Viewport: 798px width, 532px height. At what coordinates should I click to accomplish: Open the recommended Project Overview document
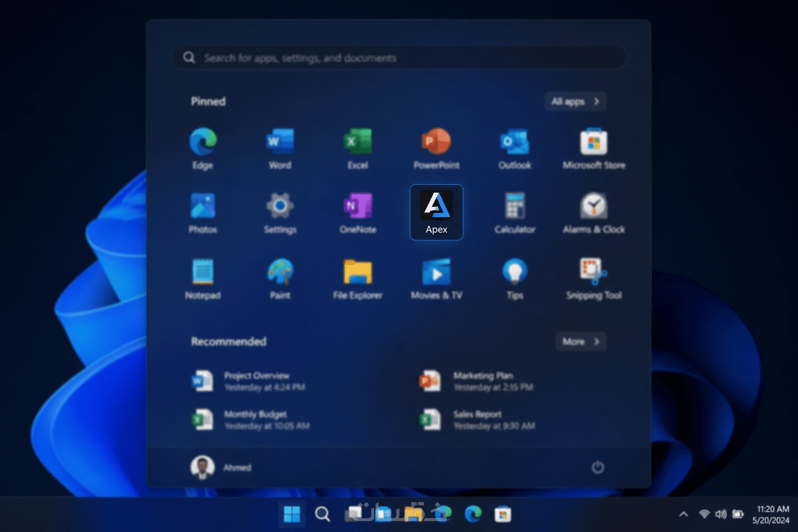click(248, 381)
